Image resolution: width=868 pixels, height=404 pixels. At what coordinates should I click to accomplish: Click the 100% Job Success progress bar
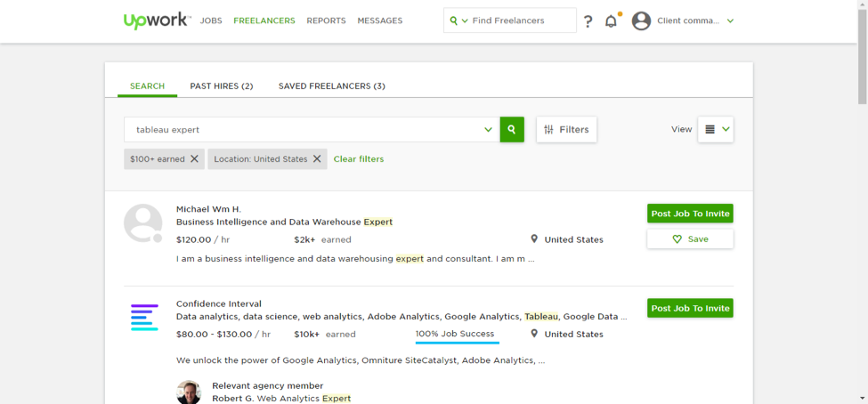458,343
